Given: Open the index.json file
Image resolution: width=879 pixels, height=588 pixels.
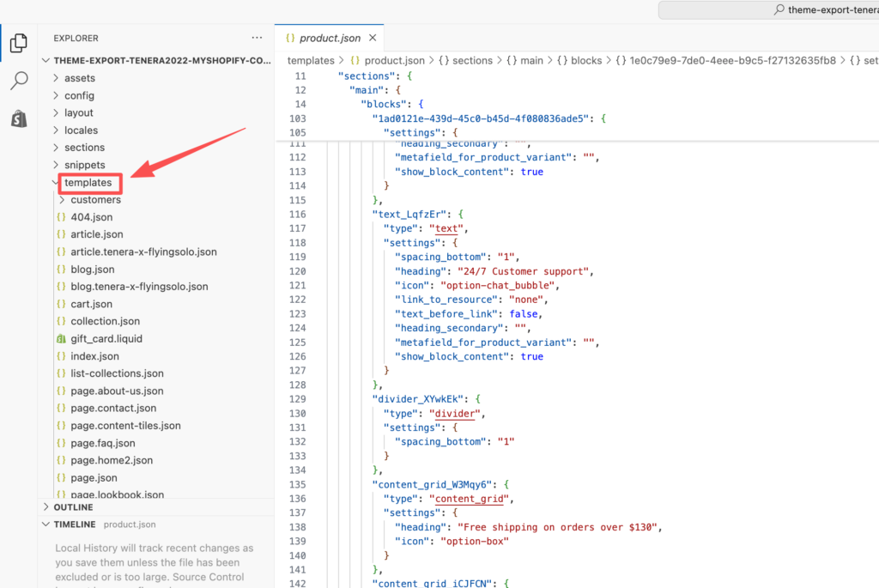Looking at the screenshot, I should [x=94, y=356].
